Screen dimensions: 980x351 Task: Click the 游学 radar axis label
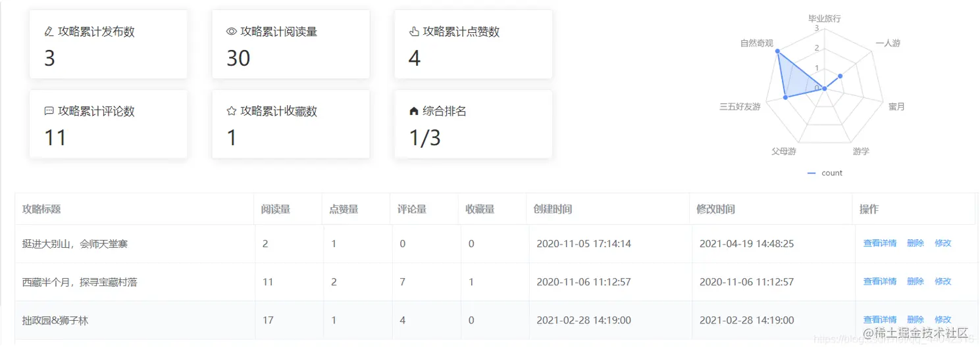861,151
